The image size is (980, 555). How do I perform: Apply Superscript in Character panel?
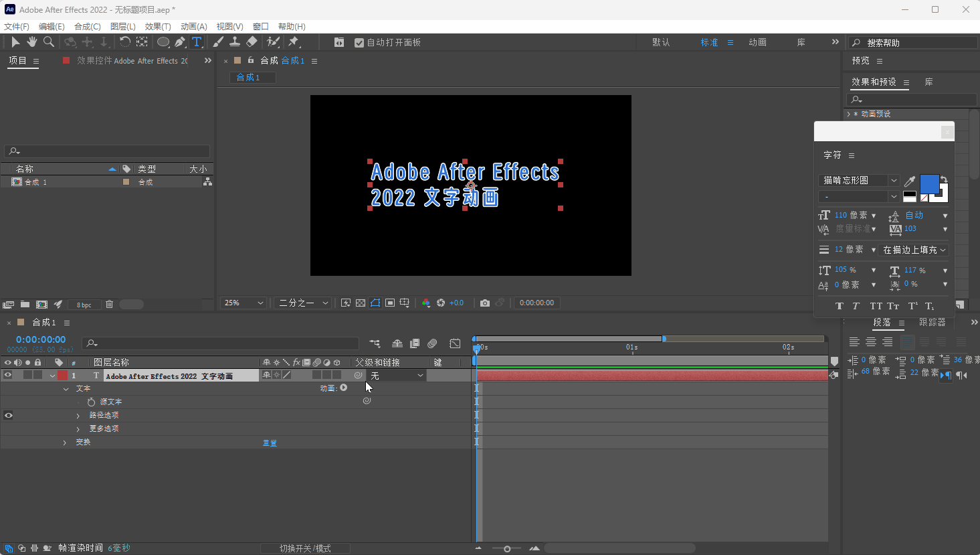tap(913, 306)
